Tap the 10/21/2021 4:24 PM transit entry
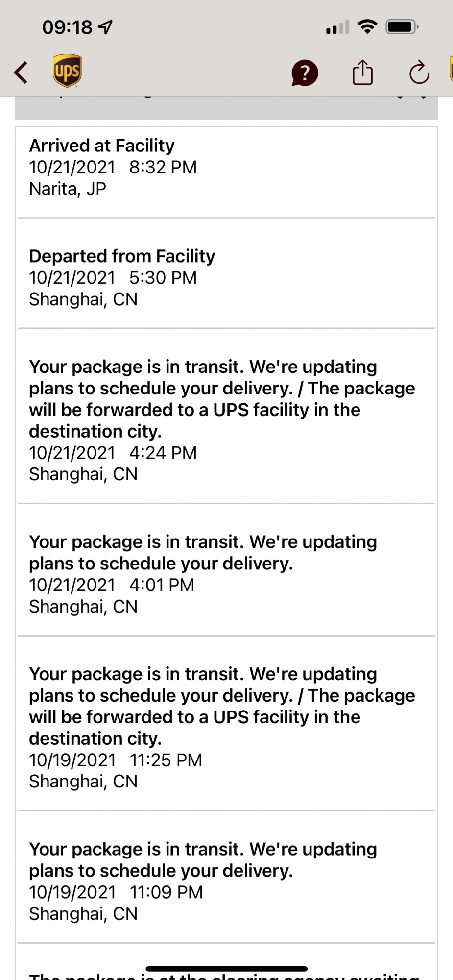 (226, 420)
